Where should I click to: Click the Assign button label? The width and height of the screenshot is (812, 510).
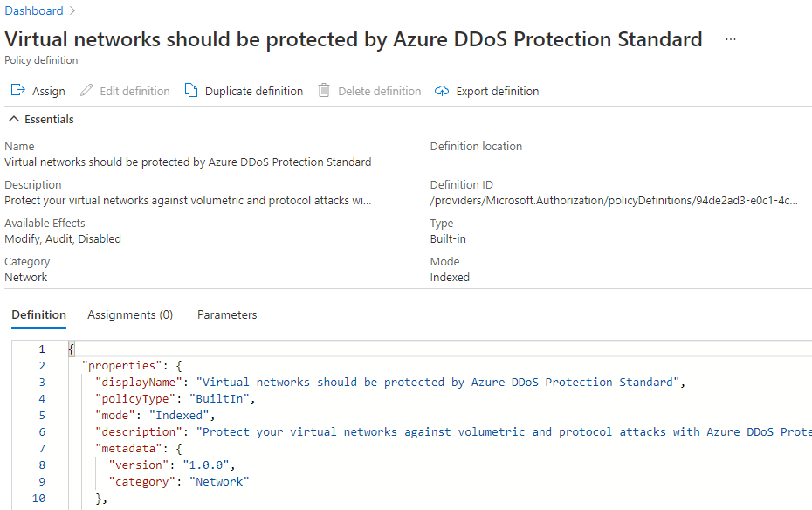pyautogui.click(x=49, y=92)
